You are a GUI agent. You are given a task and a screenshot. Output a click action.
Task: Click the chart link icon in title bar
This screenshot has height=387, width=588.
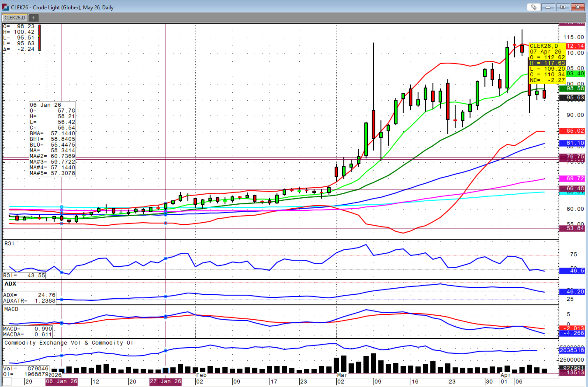point(534,7)
